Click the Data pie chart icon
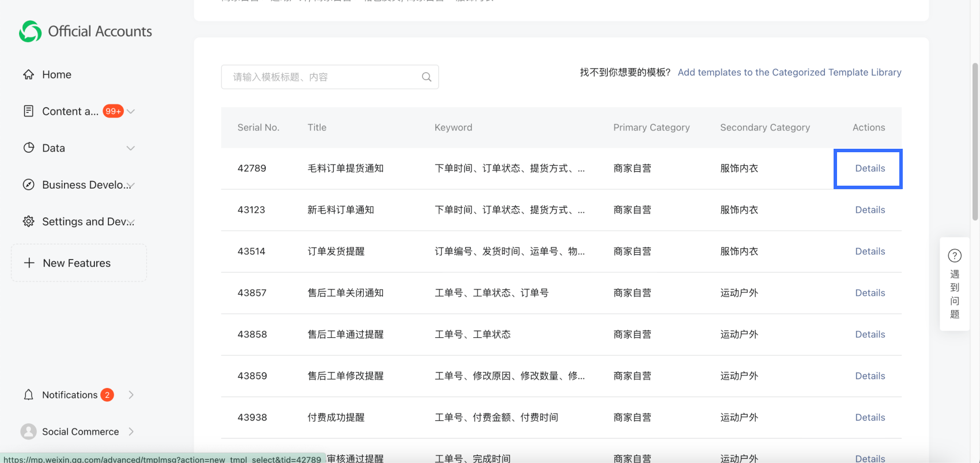The width and height of the screenshot is (980, 463). 28,148
